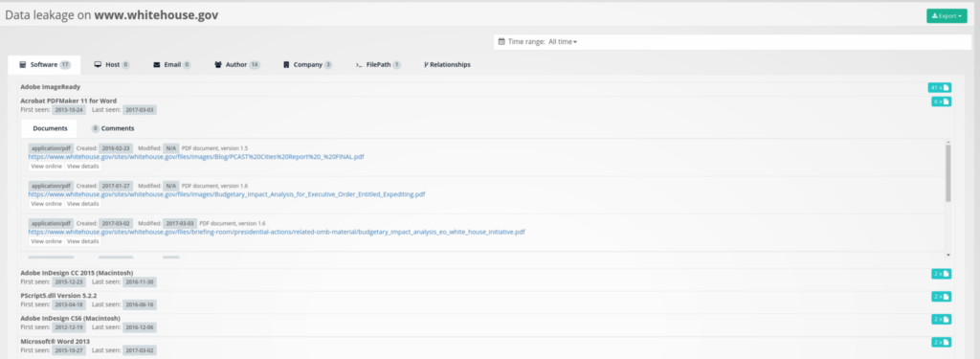
Task: Open the Relationships tab
Action: 447,64
